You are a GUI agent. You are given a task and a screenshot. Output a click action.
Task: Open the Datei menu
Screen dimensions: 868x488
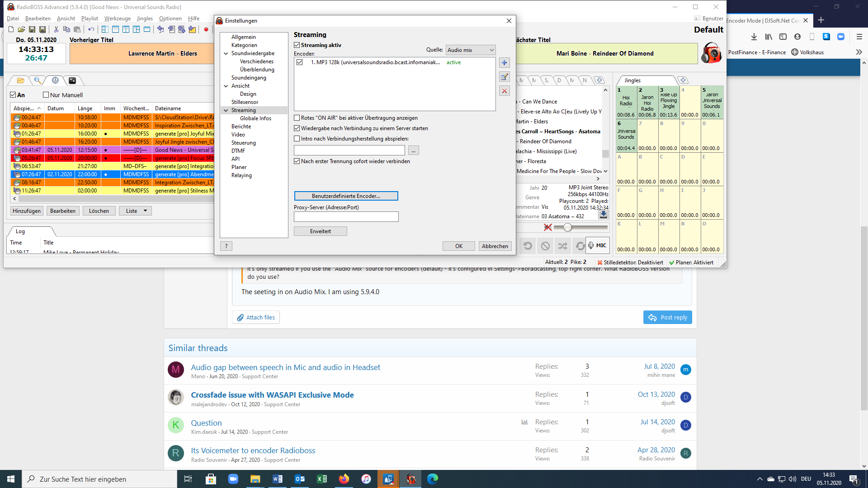(x=13, y=19)
